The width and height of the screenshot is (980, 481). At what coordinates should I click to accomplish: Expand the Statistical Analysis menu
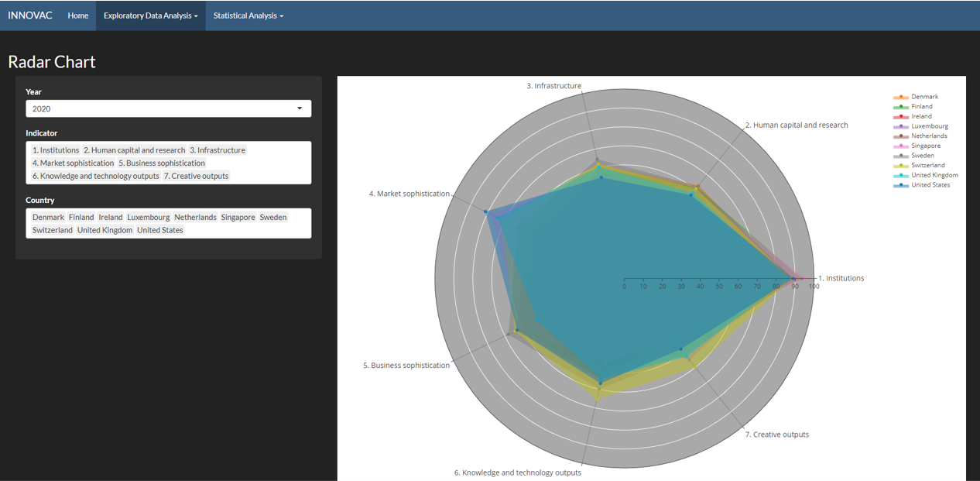point(248,15)
